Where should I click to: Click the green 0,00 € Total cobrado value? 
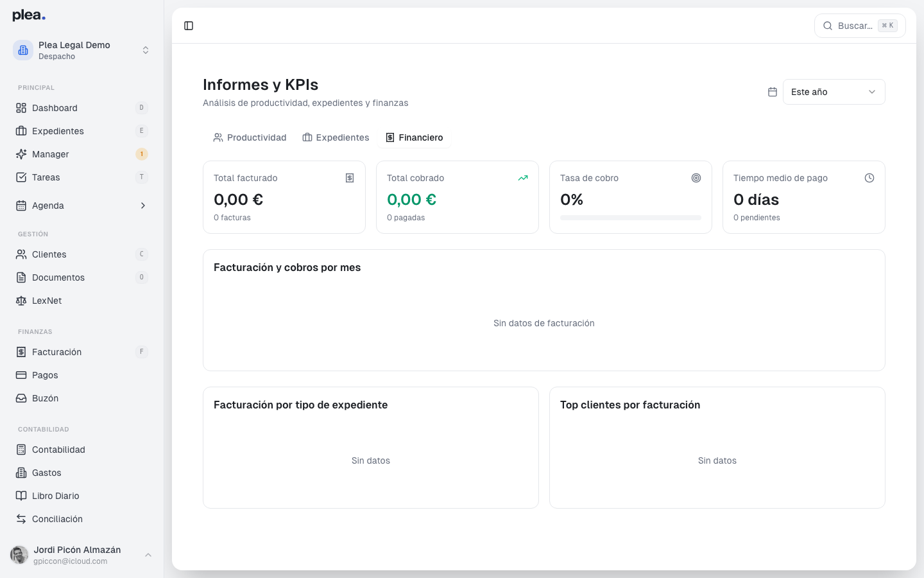point(411,200)
